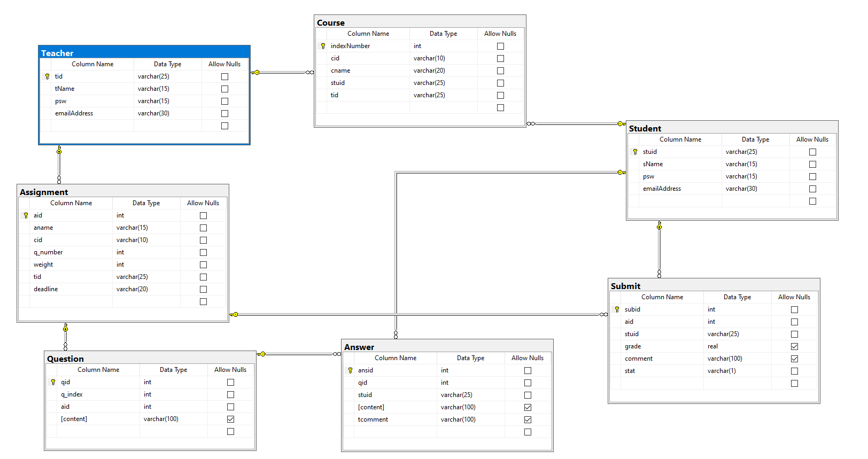
Task: Click varchar(20) data type of deadline in Assignment
Action: point(132,289)
